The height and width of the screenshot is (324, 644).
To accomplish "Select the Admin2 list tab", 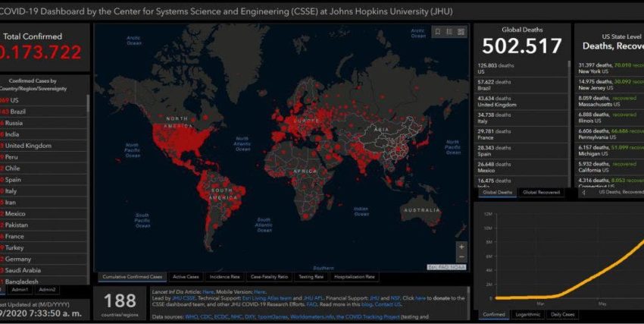I will click(x=47, y=290).
